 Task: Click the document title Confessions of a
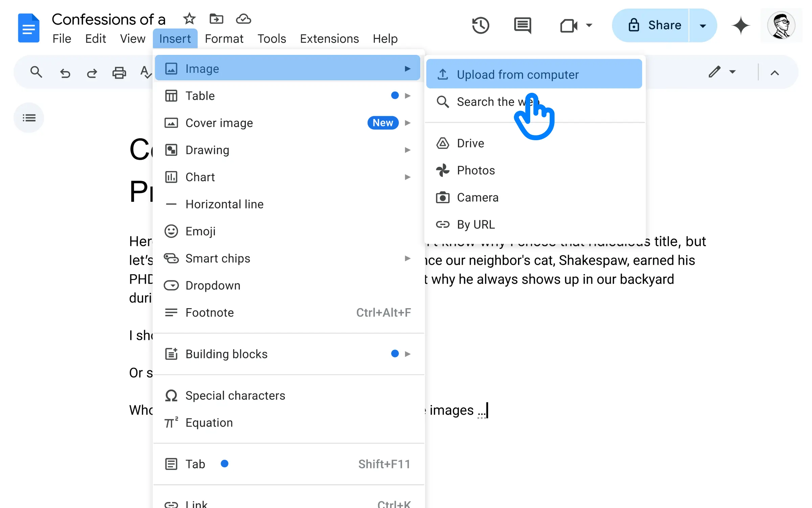(x=109, y=19)
